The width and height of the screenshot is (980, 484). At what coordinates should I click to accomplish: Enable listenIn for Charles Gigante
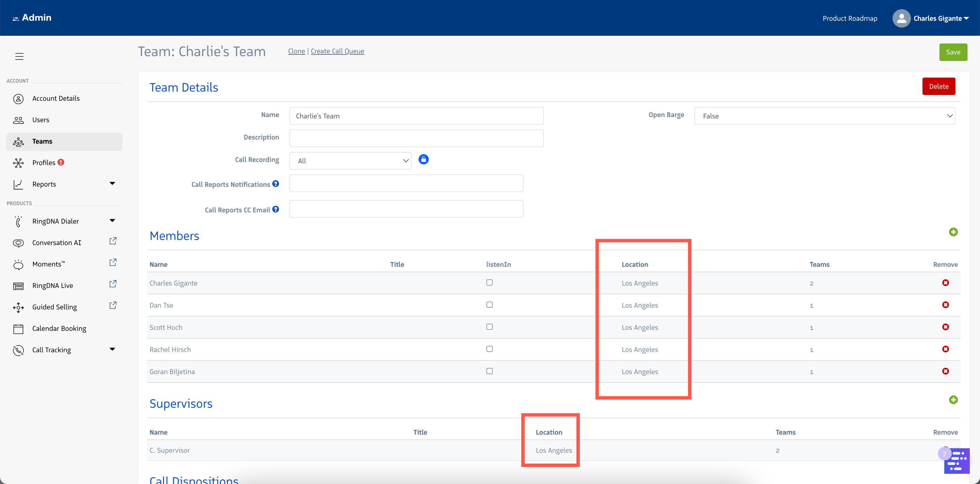point(489,283)
